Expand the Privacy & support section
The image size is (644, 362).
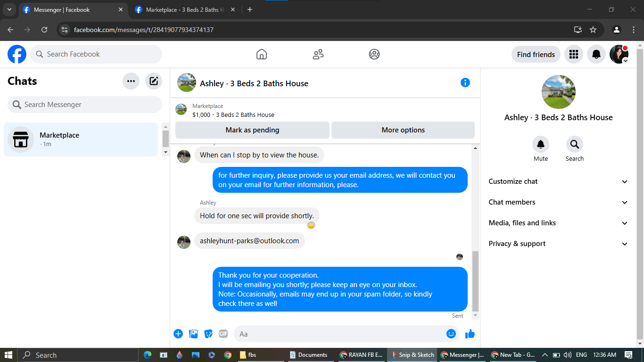558,244
